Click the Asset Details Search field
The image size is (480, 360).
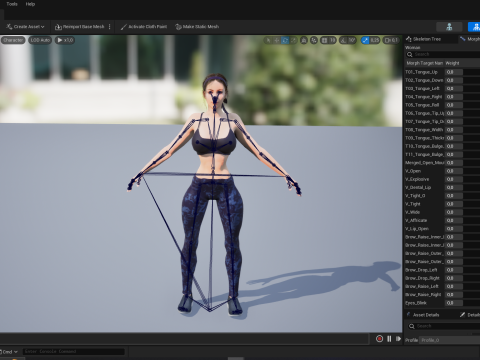pos(443,326)
